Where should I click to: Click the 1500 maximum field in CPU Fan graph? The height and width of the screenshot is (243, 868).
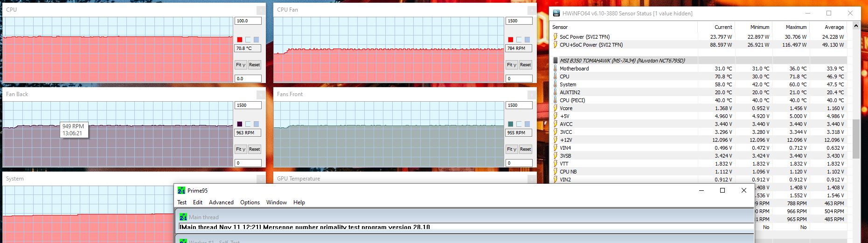(519, 21)
